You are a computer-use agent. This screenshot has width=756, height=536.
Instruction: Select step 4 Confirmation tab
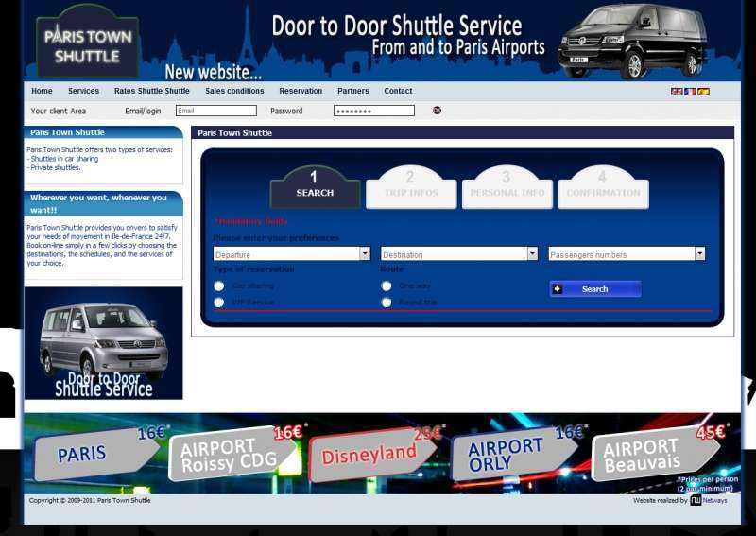click(x=604, y=187)
